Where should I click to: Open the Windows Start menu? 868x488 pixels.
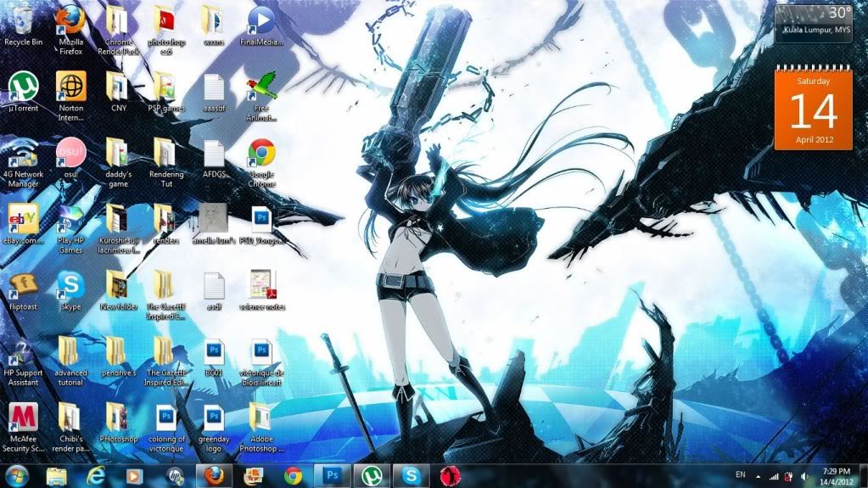(16, 476)
